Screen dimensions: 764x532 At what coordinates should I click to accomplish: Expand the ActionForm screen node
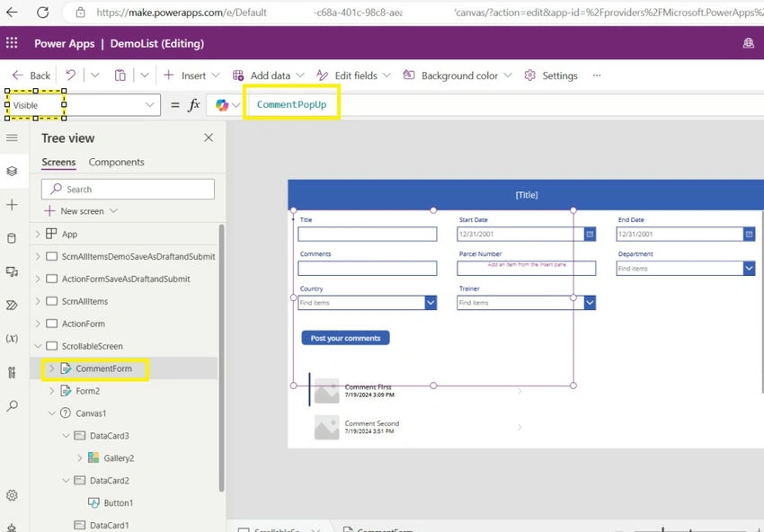click(38, 324)
